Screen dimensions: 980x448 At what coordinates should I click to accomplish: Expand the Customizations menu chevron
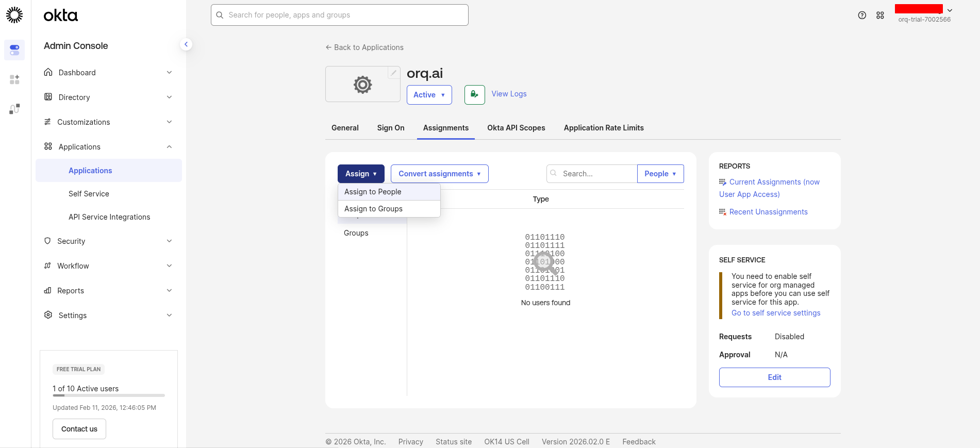[169, 122]
